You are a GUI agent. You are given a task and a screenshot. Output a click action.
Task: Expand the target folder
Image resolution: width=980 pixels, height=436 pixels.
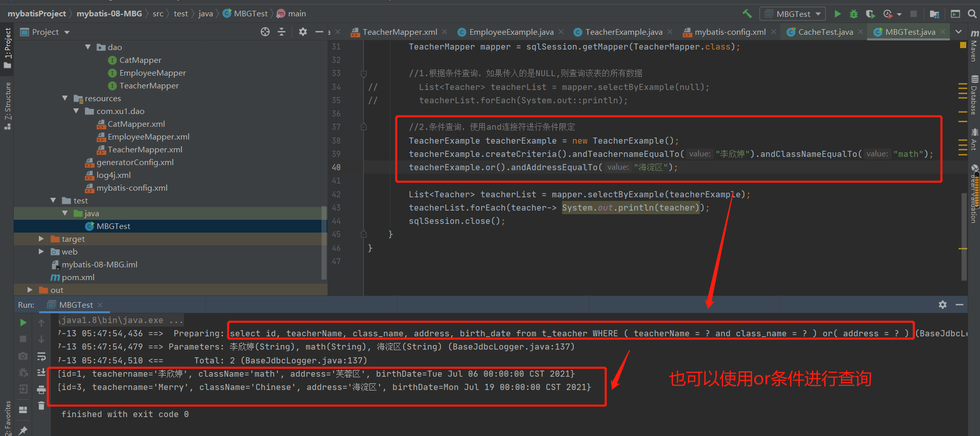pyautogui.click(x=41, y=239)
